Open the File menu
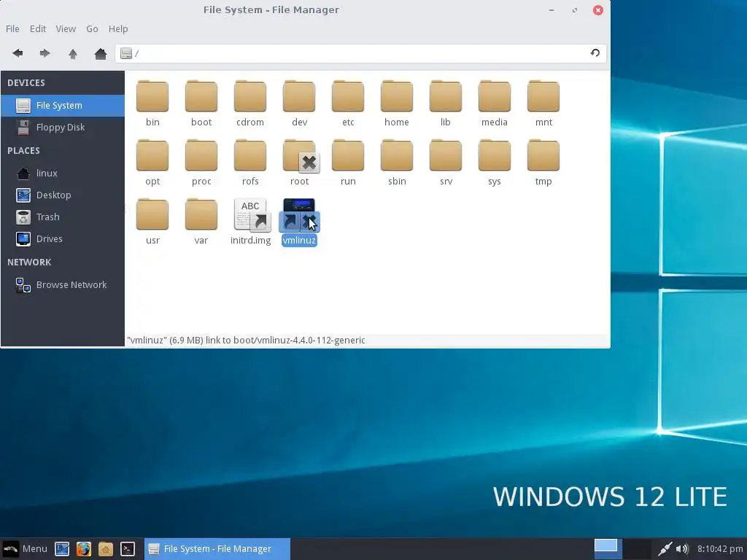Viewport: 747px width, 560px height. pos(12,28)
